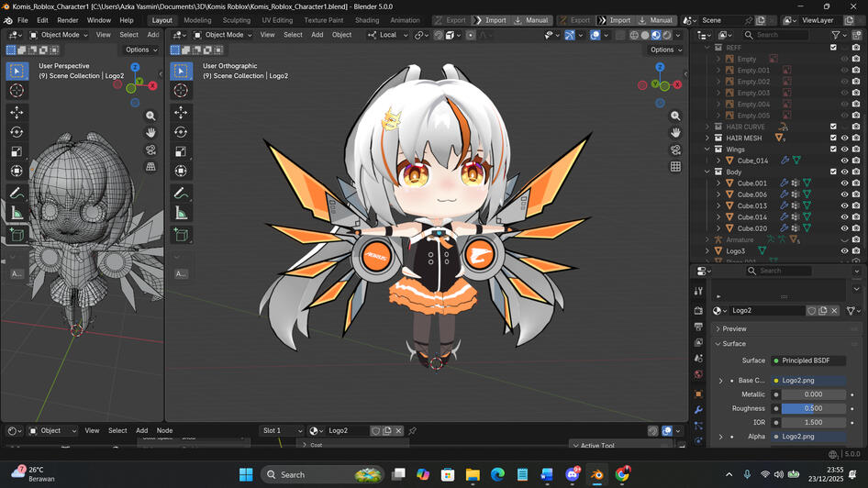Image resolution: width=868 pixels, height=488 pixels.
Task: Activate Select Box tool in main viewport
Action: 181,71
